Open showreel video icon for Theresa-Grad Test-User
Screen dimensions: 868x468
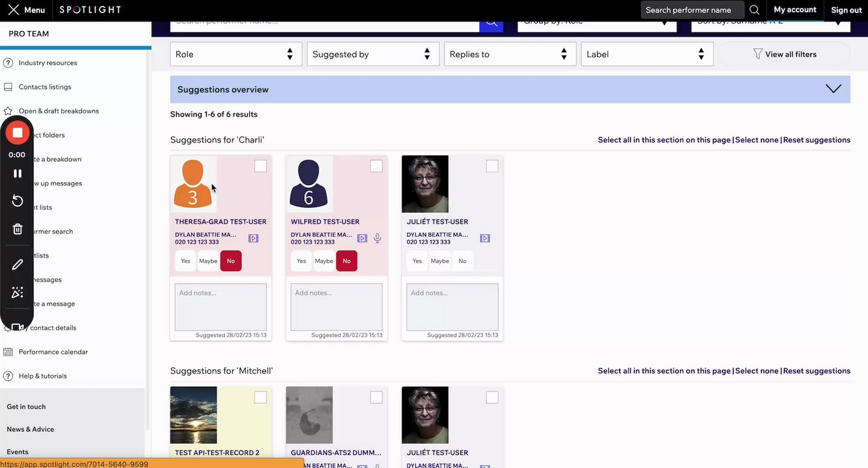click(254, 239)
